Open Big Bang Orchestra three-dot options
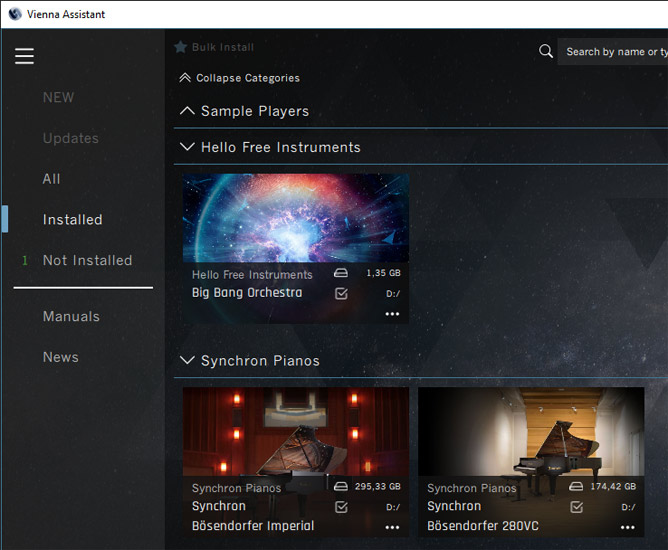Screen dimensions: 668x550 coord(392,314)
